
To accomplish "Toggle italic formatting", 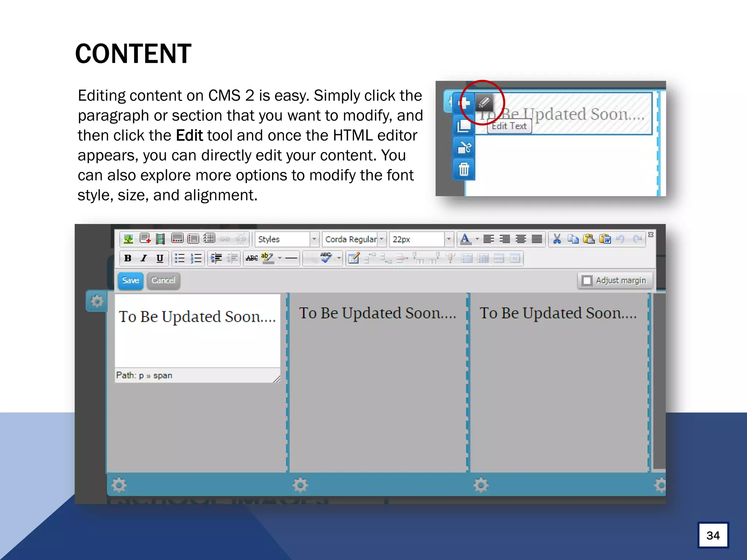I will (144, 258).
